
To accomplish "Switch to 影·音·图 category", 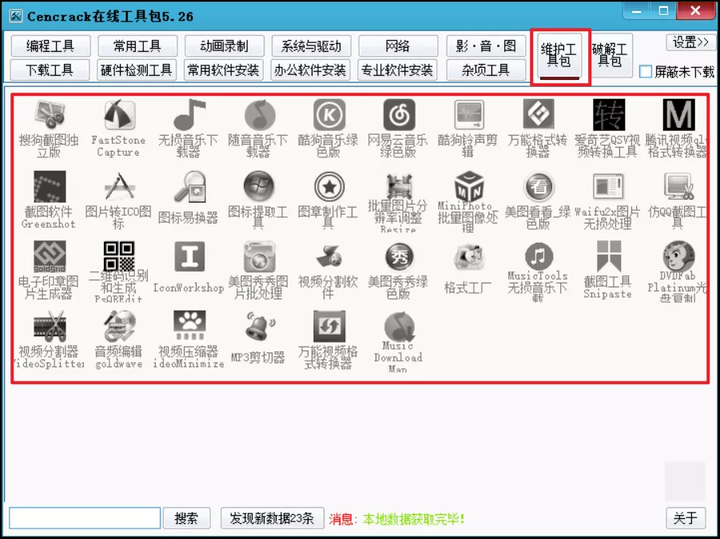I will point(485,46).
